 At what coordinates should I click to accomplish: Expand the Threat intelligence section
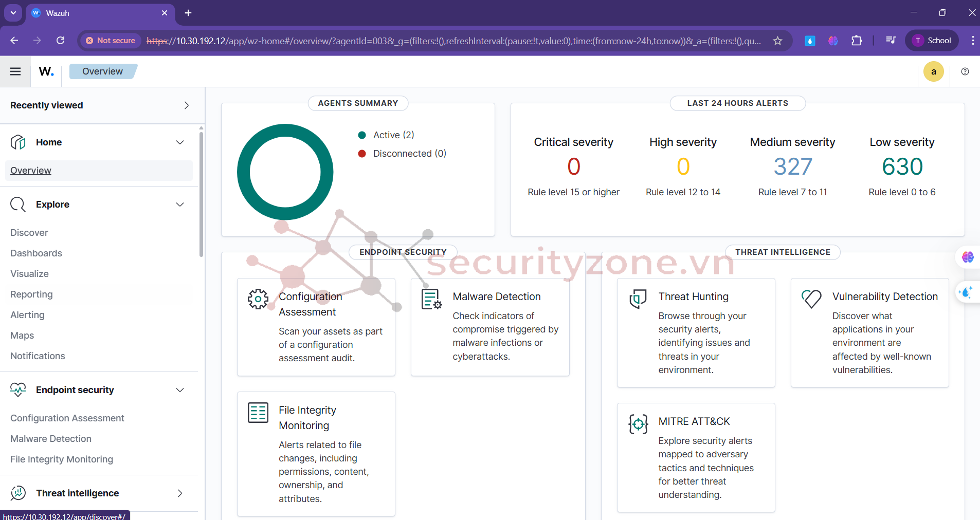(x=180, y=493)
